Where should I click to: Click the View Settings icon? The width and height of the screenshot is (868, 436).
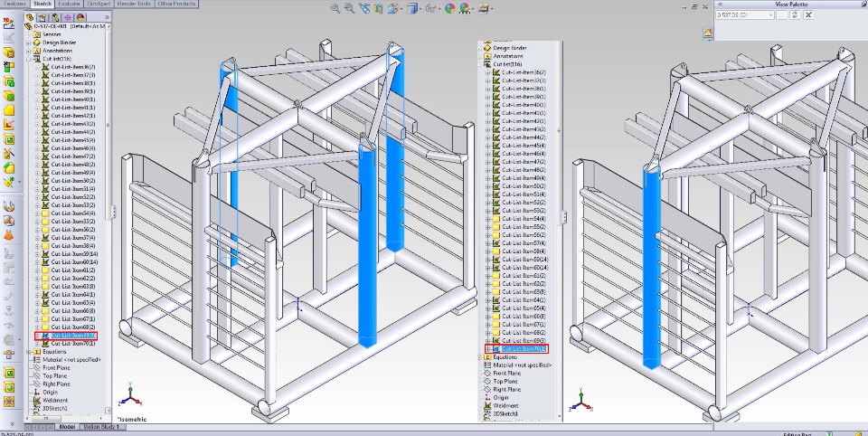[x=483, y=8]
